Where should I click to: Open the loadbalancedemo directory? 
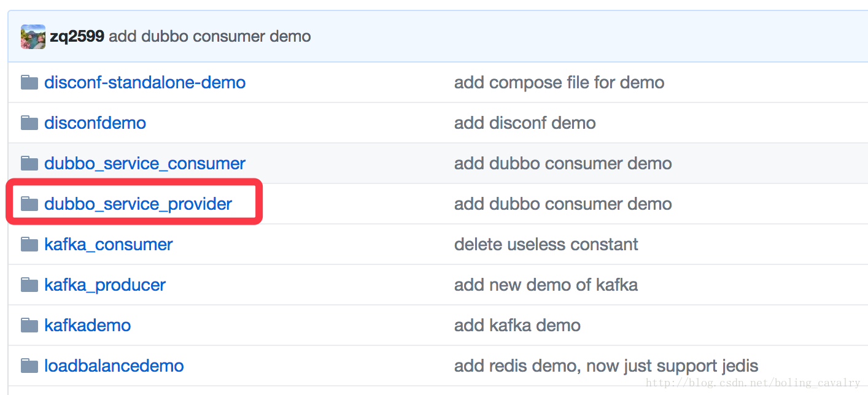[114, 366]
